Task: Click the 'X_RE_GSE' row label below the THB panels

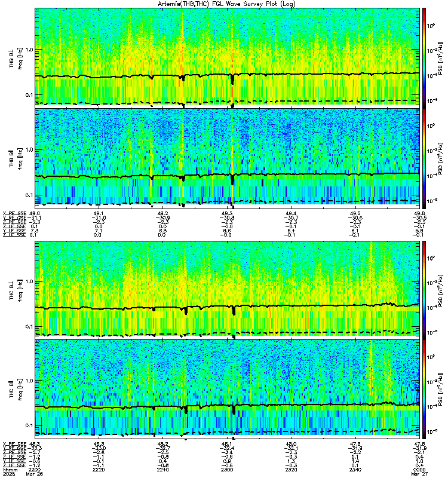Action: coord(14,213)
